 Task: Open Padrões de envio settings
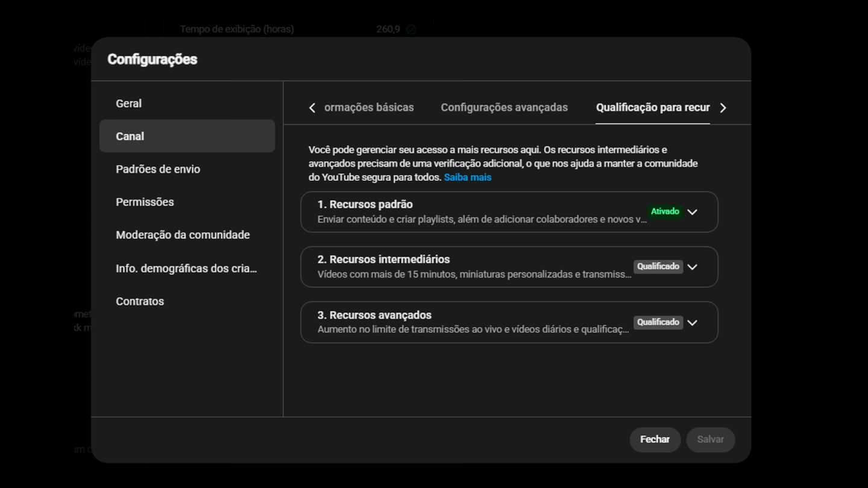click(187, 169)
